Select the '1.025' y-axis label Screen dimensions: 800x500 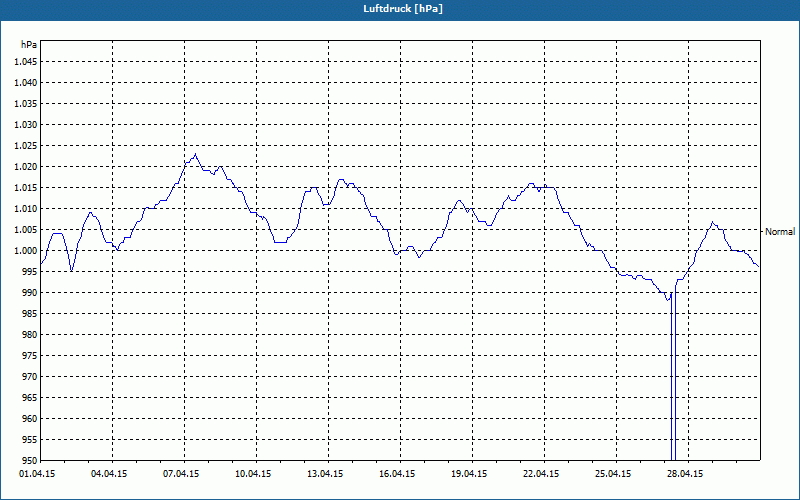(x=26, y=145)
